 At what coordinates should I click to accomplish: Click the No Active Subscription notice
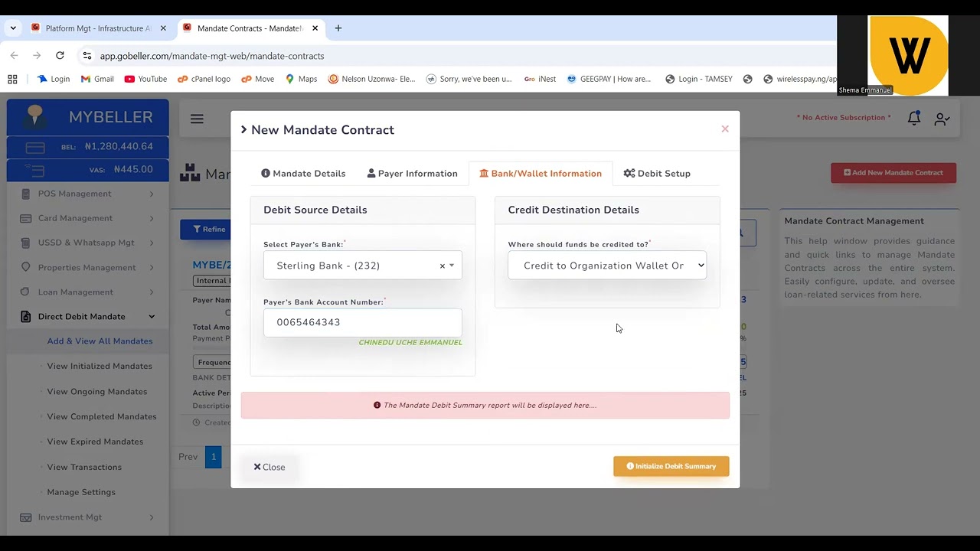(844, 118)
